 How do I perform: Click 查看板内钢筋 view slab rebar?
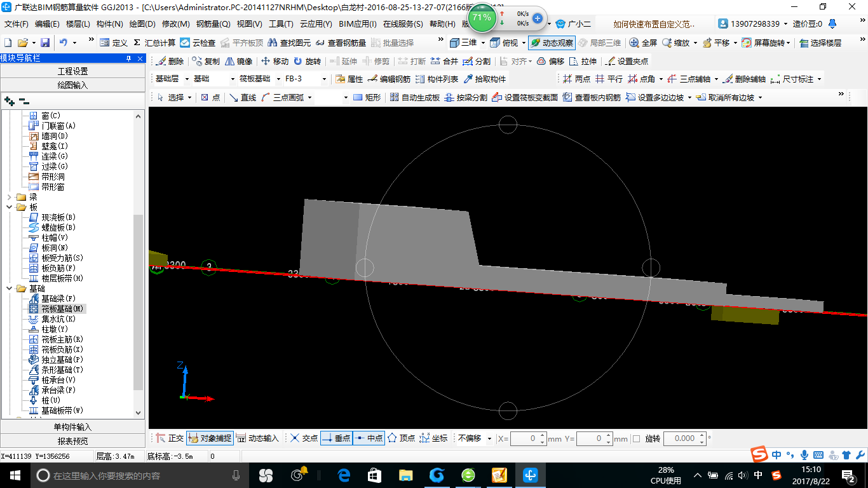point(592,97)
